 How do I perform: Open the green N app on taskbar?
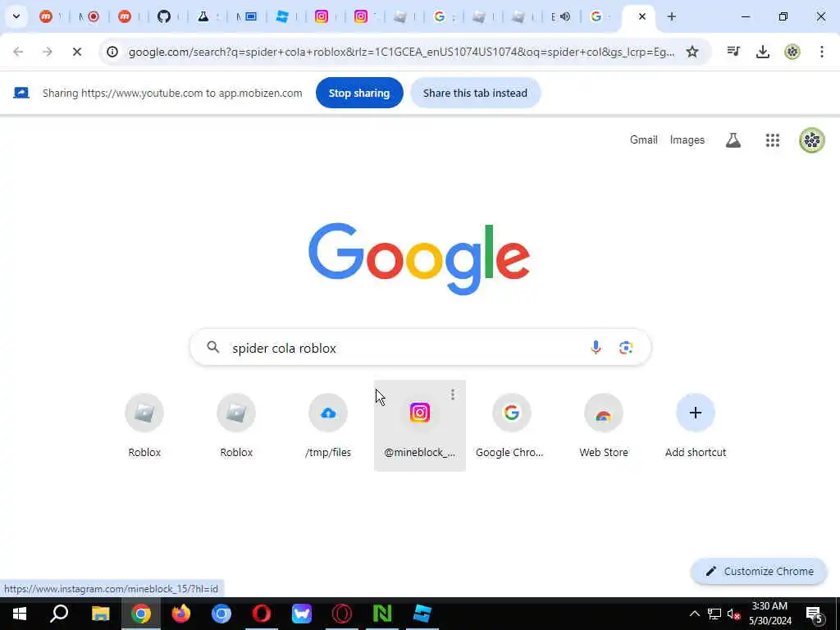[x=382, y=614]
